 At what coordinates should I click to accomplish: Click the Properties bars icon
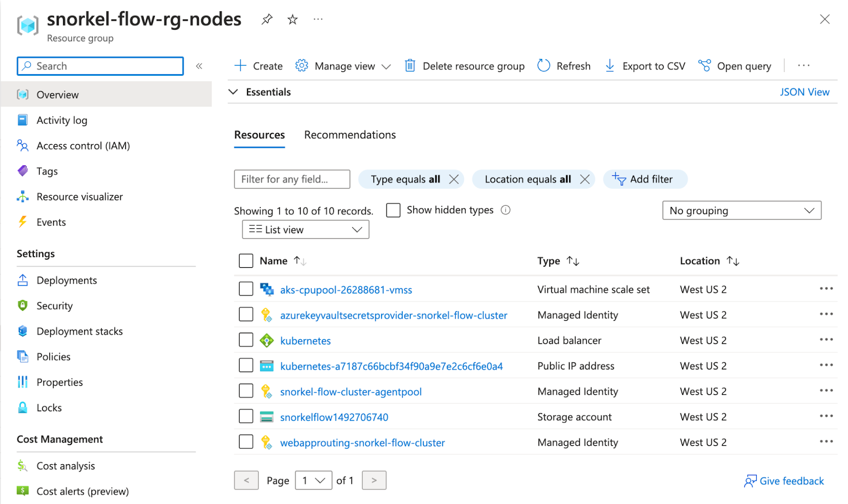pyautogui.click(x=23, y=382)
